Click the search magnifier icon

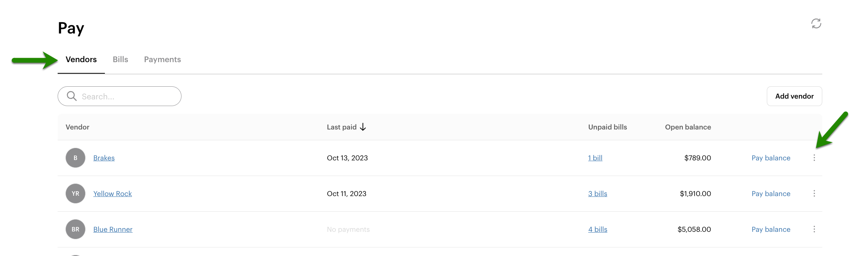[72, 96]
